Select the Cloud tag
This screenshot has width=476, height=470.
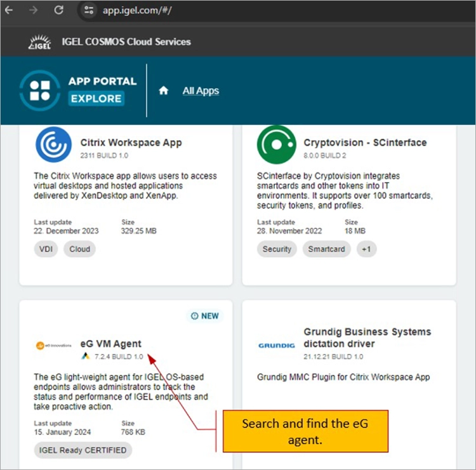point(79,249)
